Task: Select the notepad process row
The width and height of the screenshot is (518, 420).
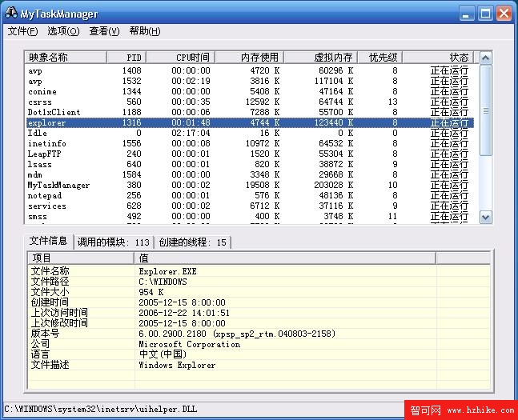Action: coord(250,195)
